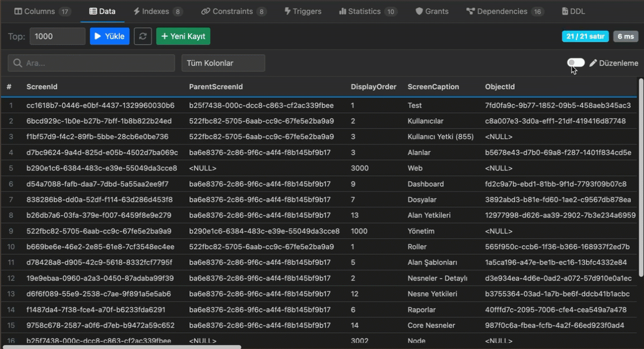Viewport: 644px width, 349px height.
Task: Click the pencil icon beside Düzenleme
Action: click(x=593, y=63)
